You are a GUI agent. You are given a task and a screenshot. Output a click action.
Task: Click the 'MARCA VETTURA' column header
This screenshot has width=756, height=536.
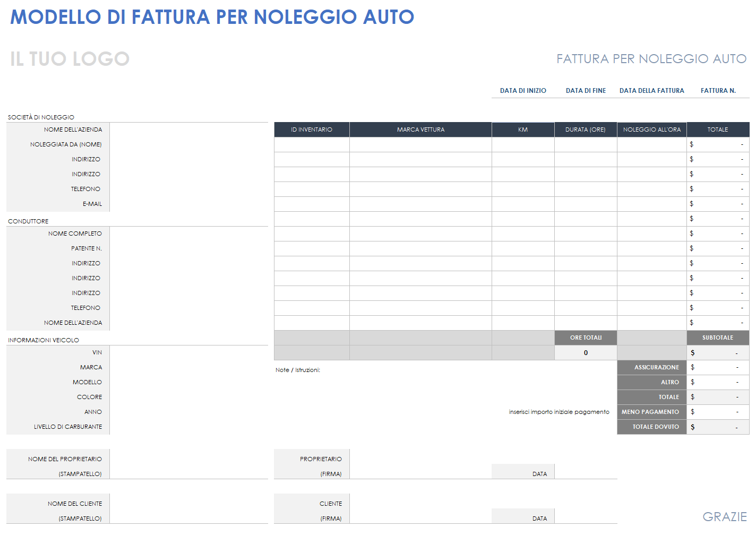click(x=420, y=129)
